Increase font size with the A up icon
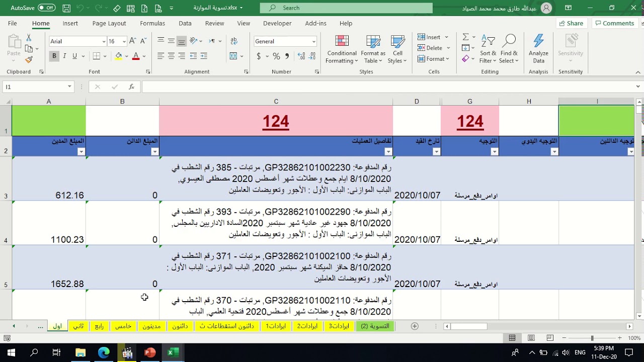 [132, 41]
